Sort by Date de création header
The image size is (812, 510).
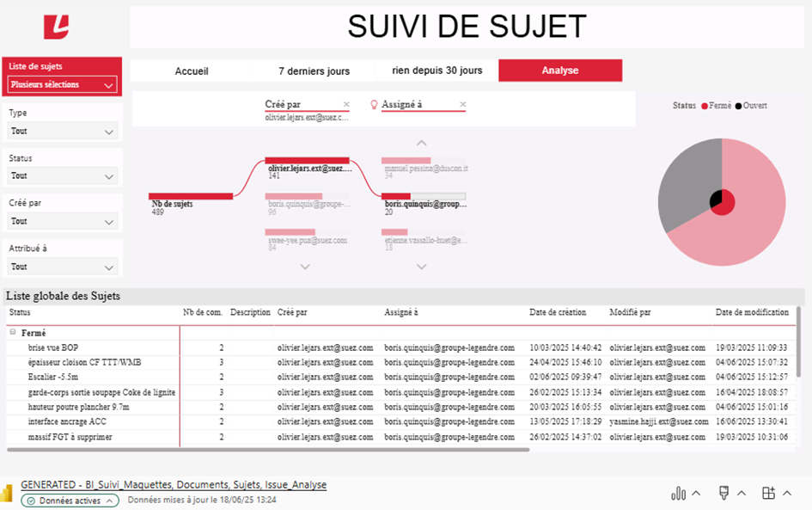(x=558, y=312)
